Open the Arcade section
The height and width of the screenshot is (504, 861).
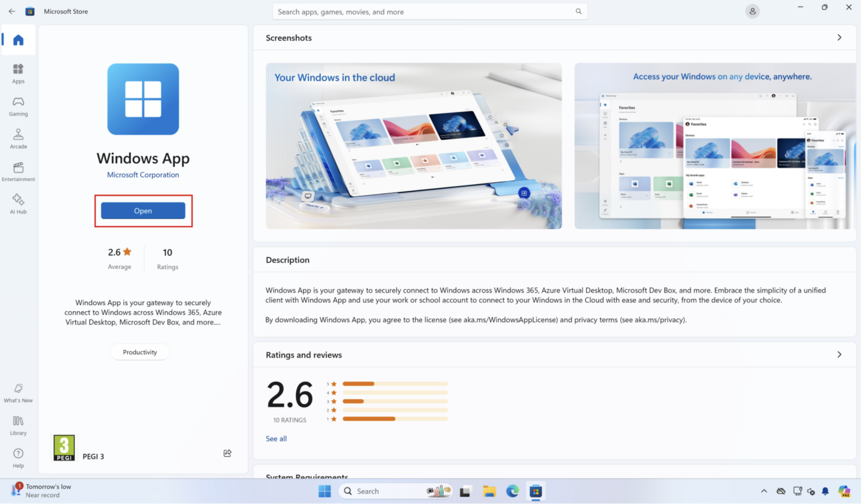18,139
